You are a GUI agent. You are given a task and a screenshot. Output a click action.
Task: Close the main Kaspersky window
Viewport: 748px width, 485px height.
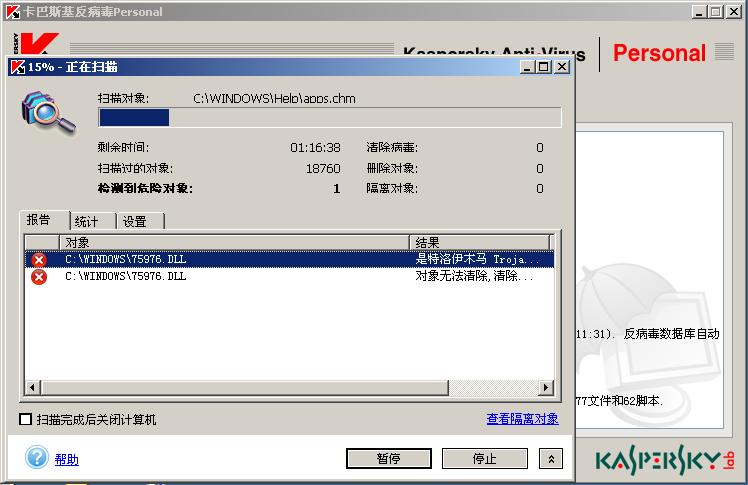[734, 11]
